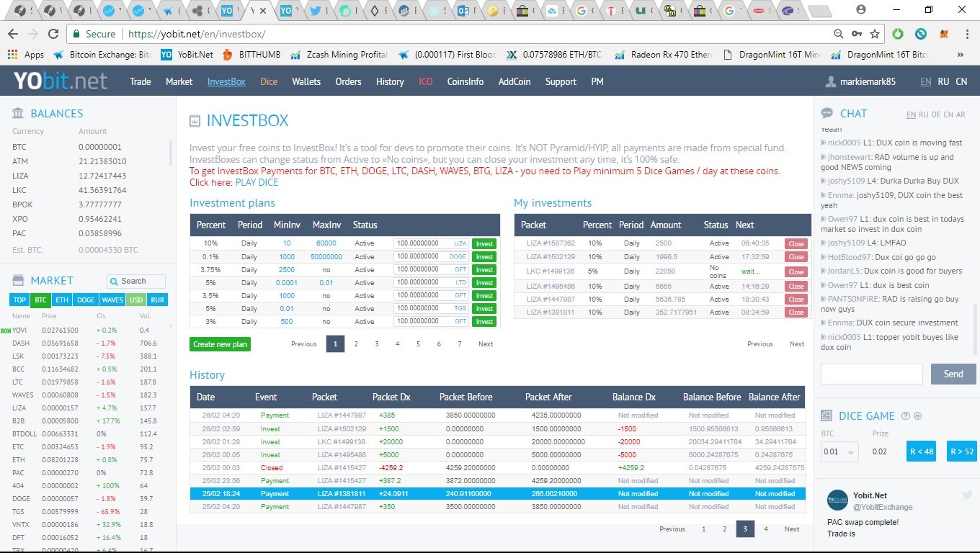The width and height of the screenshot is (980, 553).
Task: Click the InvestBox document icon
Action: [x=195, y=121]
